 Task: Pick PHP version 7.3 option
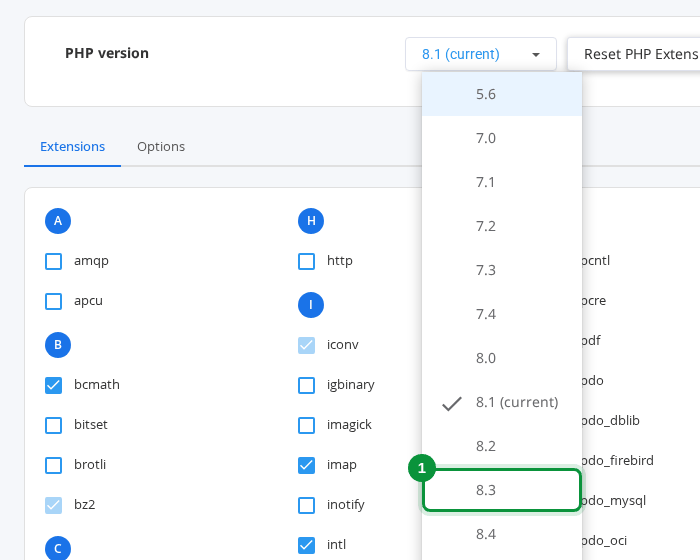pos(502,270)
